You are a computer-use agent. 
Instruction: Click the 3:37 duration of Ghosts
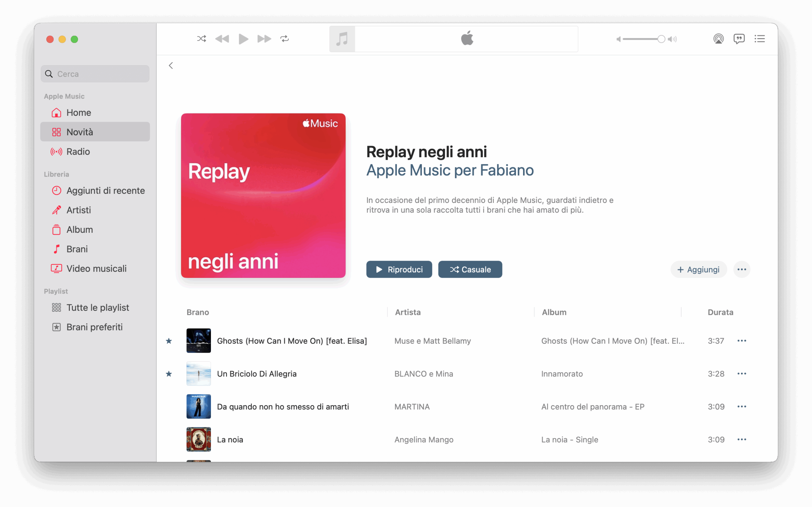coord(716,341)
